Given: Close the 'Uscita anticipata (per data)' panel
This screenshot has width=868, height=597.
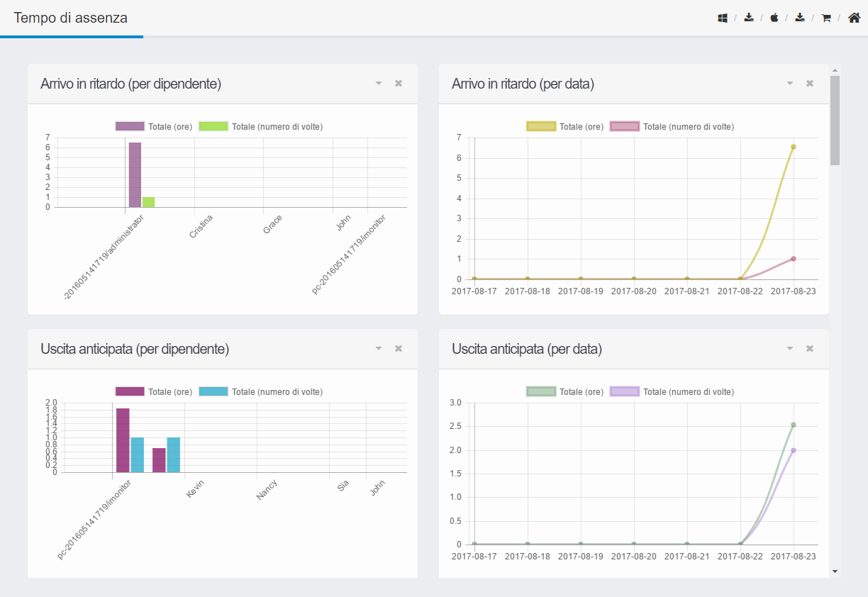Looking at the screenshot, I should tap(810, 349).
